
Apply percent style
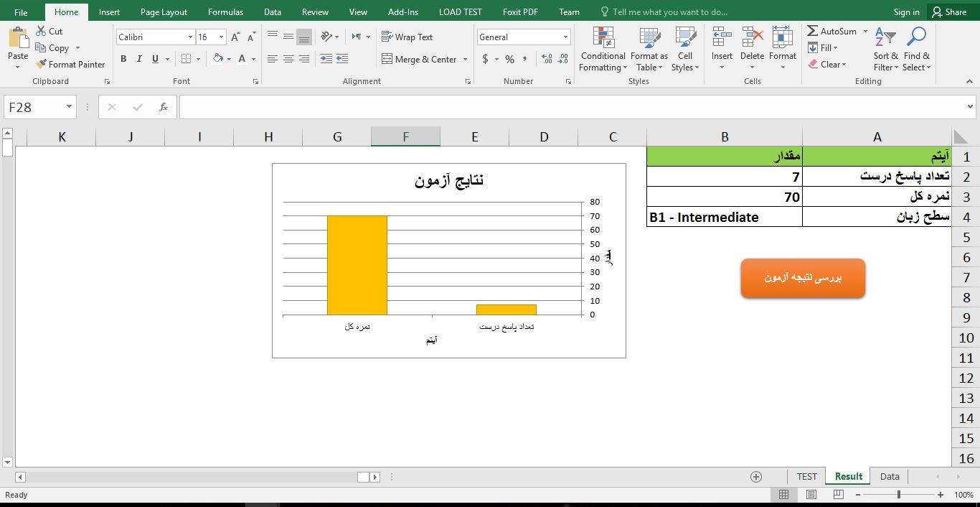point(509,59)
